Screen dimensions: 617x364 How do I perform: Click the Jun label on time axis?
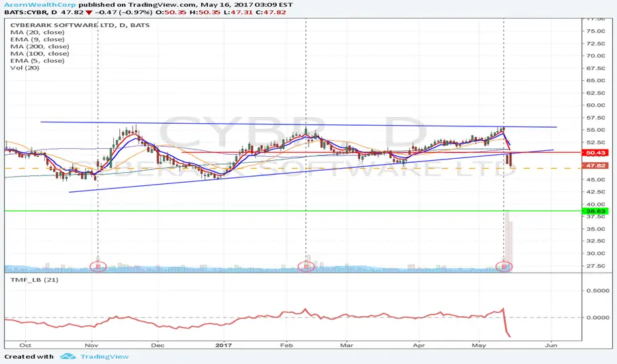coord(551,345)
